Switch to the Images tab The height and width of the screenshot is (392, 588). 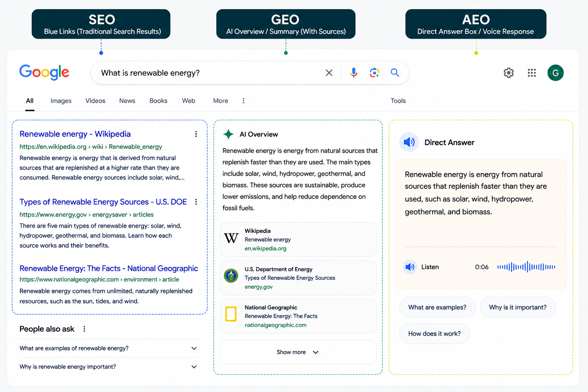61,101
